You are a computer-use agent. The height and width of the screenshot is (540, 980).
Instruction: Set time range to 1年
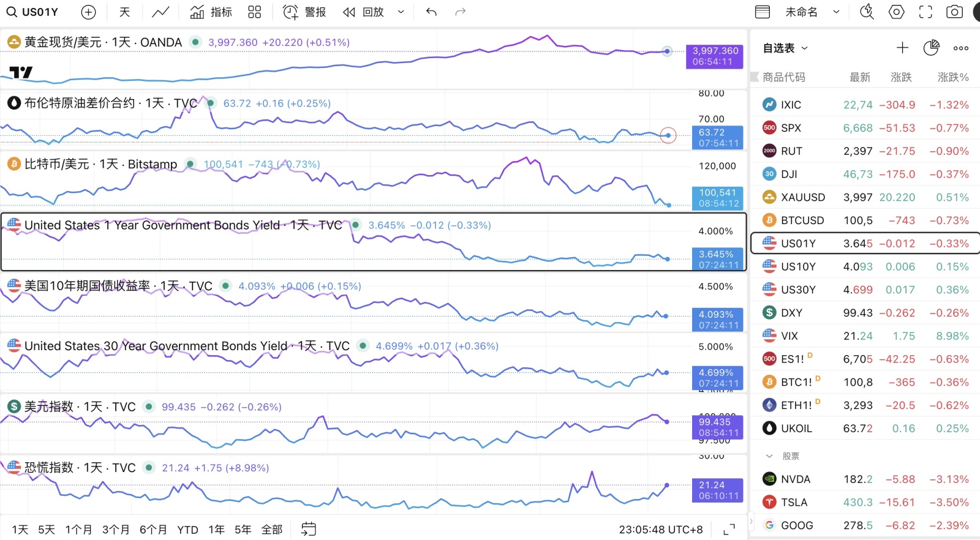(x=216, y=530)
